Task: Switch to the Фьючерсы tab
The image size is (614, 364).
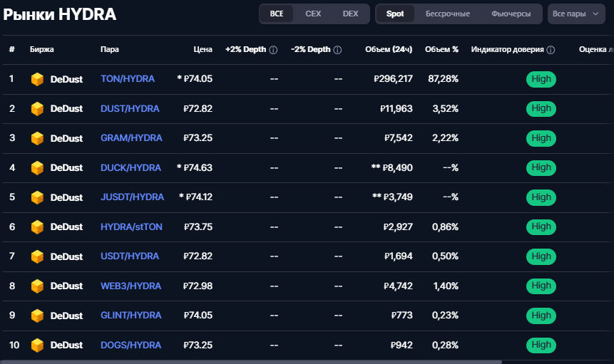Action: 511,14
